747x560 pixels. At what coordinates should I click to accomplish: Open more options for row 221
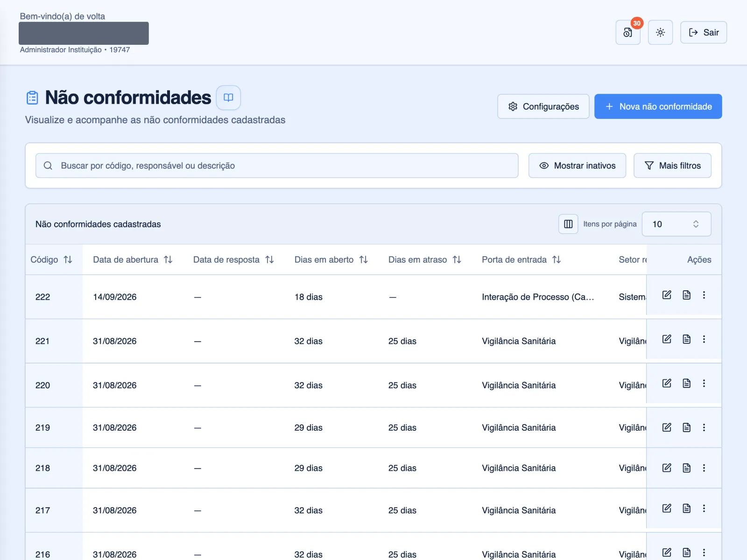coord(704,339)
